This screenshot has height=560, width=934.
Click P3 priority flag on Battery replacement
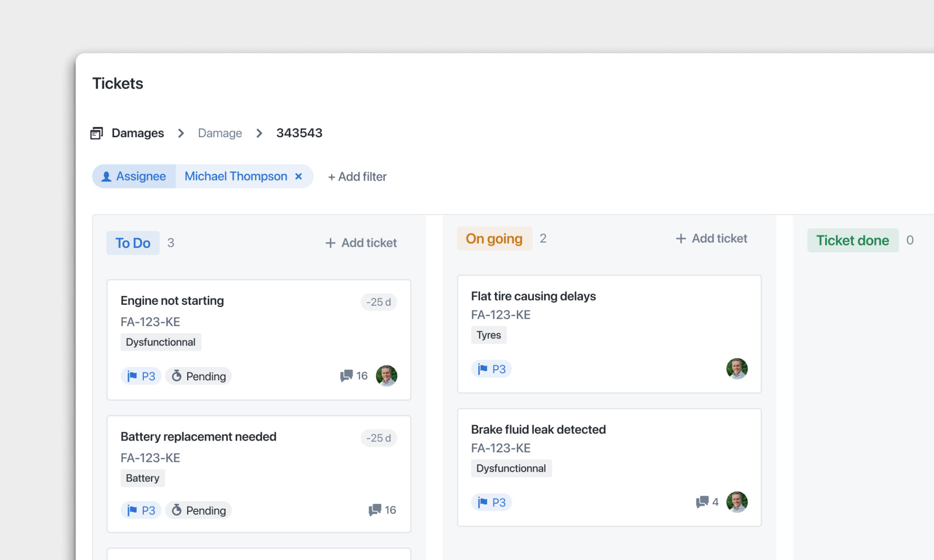click(141, 510)
